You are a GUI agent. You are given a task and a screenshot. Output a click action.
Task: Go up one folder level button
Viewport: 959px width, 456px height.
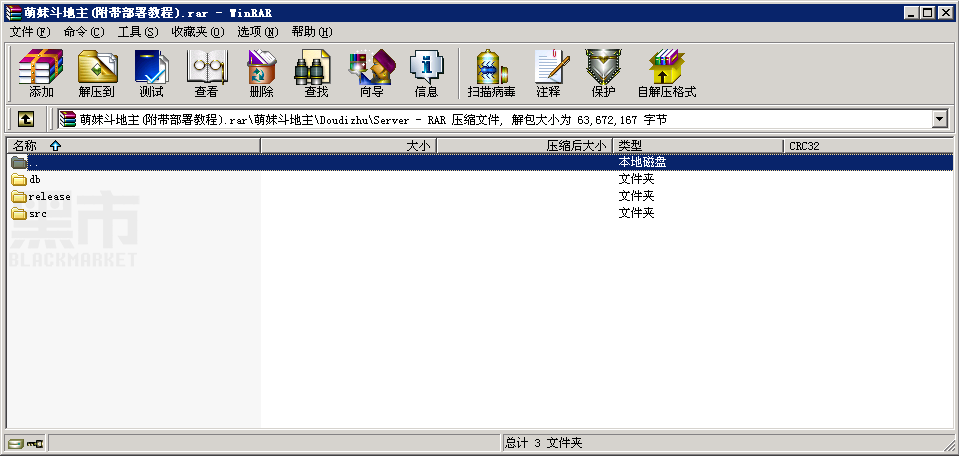pos(25,119)
